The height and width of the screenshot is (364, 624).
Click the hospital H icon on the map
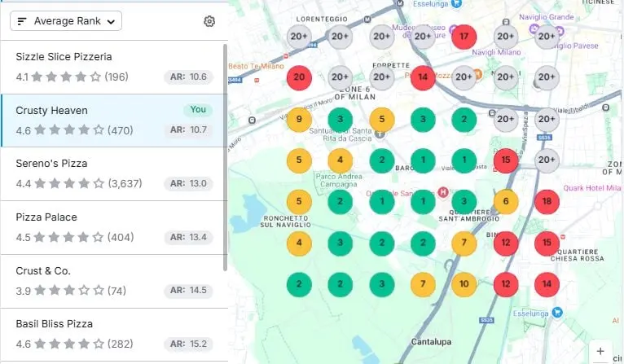443,192
